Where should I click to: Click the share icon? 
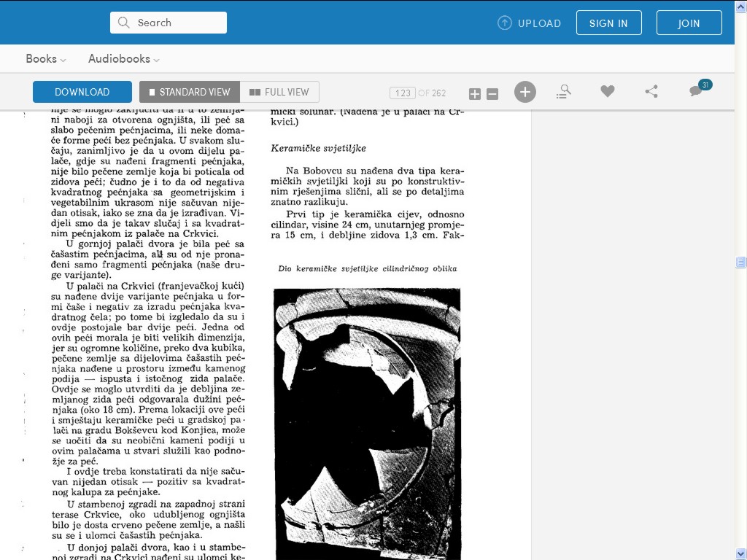651,91
